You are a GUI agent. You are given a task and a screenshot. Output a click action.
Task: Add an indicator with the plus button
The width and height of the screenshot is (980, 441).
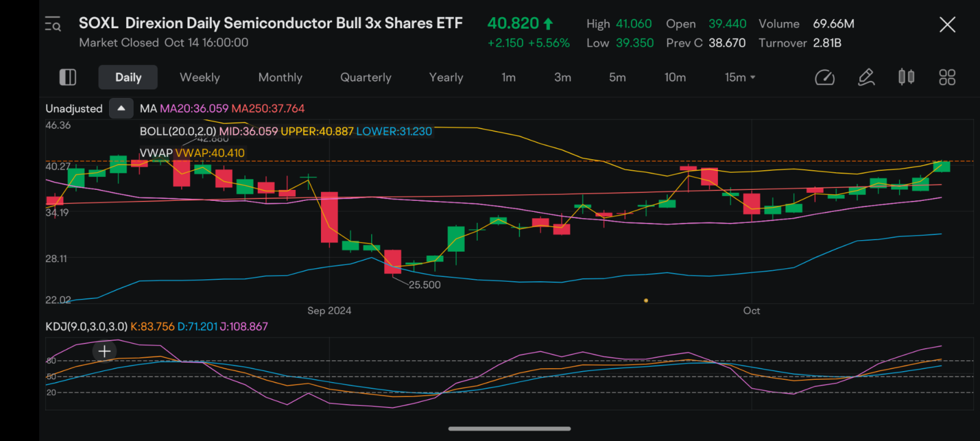(x=104, y=351)
